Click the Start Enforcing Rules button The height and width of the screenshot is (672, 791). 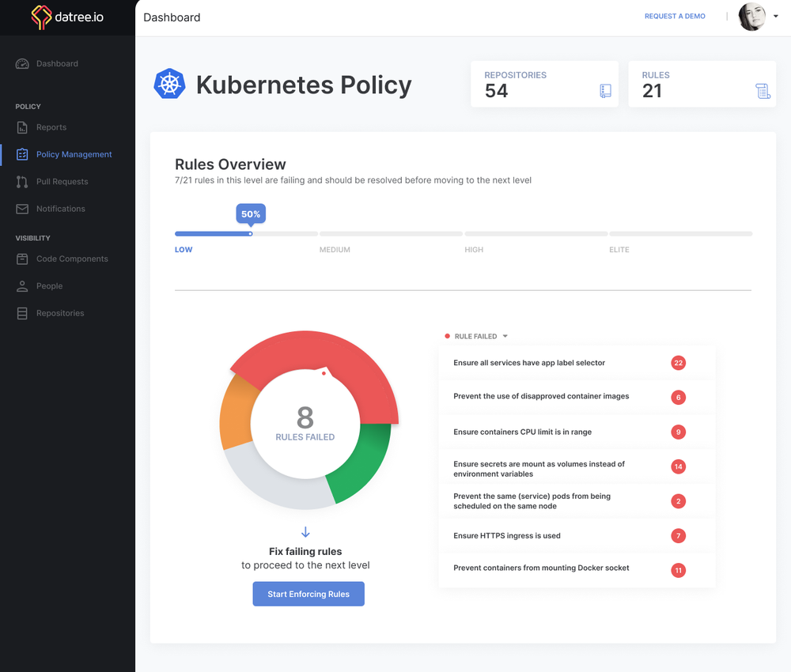308,594
